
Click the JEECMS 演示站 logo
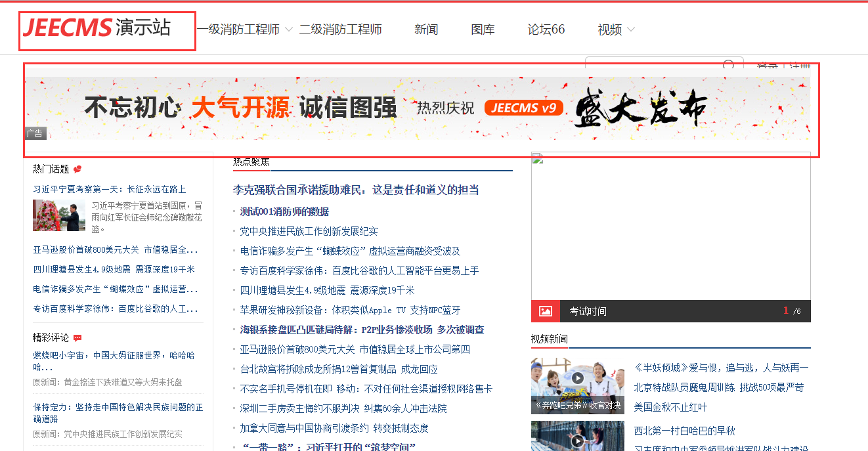click(x=97, y=28)
